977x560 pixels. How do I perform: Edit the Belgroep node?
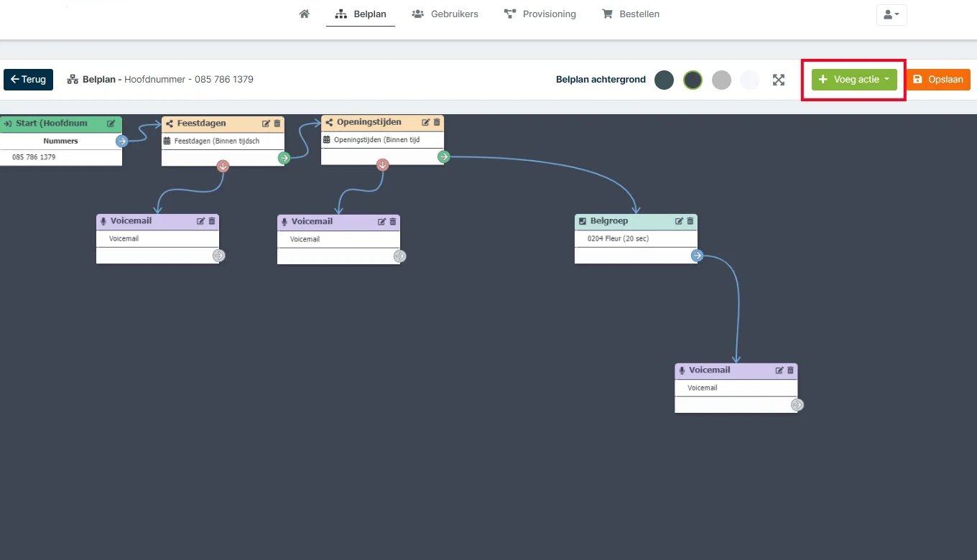(679, 221)
